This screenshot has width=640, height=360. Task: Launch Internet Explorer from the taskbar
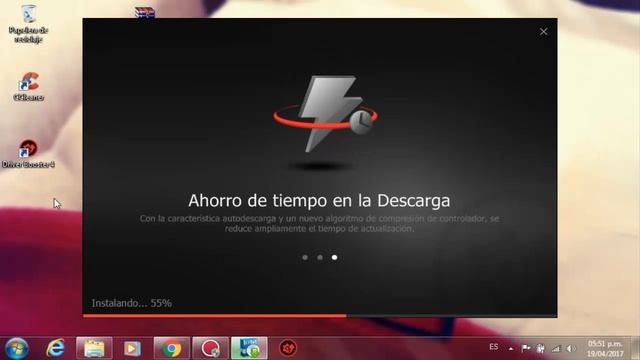coord(56,348)
